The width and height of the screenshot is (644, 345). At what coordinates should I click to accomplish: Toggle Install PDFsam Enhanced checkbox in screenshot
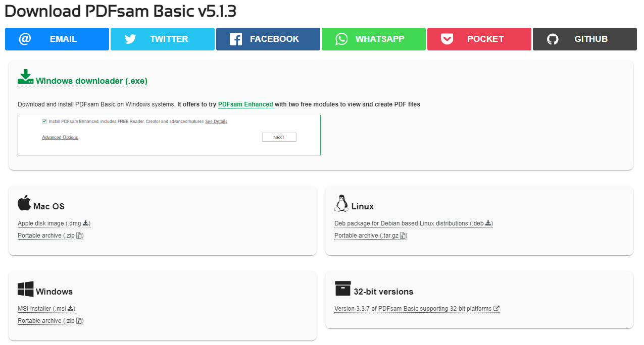click(x=44, y=121)
